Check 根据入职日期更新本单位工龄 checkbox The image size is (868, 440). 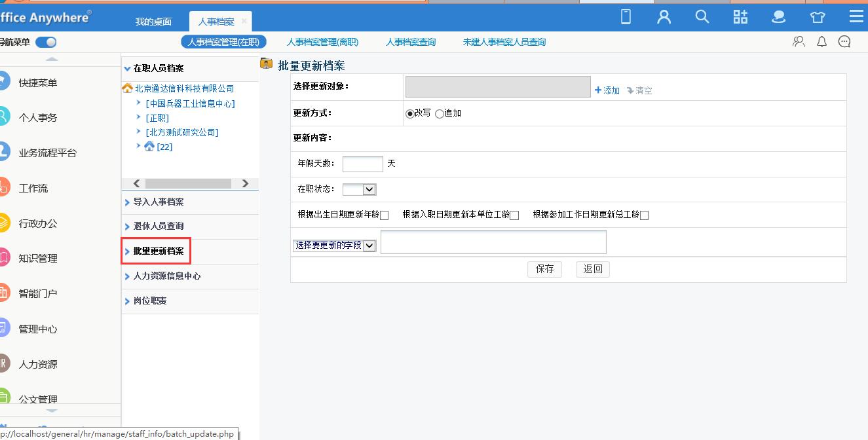(514, 215)
